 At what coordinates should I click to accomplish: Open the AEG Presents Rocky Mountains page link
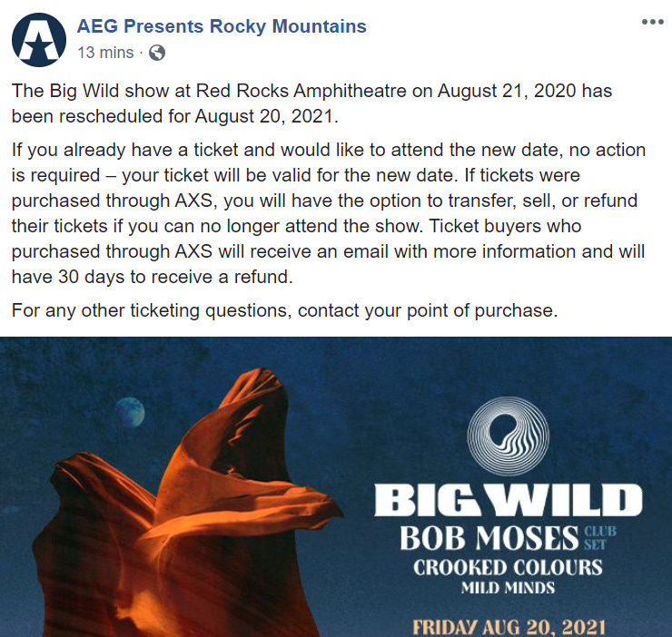point(222,26)
